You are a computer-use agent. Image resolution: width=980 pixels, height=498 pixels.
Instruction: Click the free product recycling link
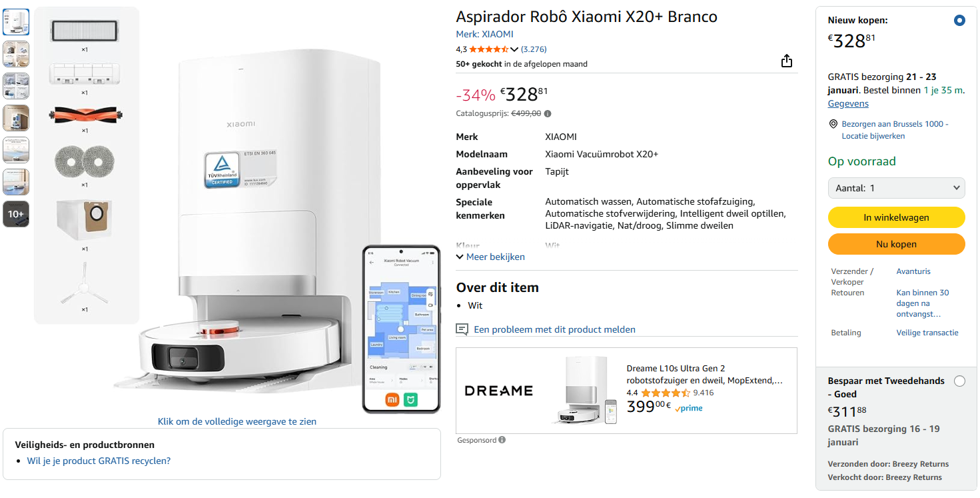(x=99, y=461)
